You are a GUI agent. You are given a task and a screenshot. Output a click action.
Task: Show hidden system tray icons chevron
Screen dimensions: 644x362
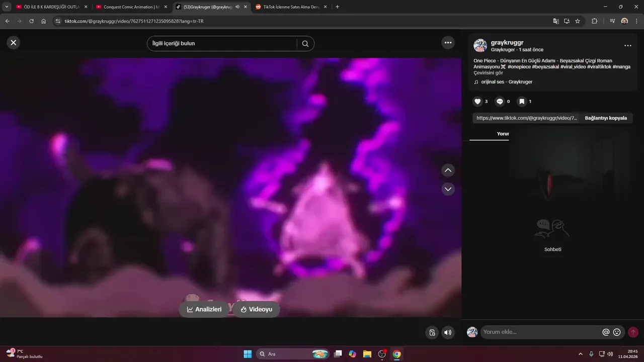click(x=580, y=354)
